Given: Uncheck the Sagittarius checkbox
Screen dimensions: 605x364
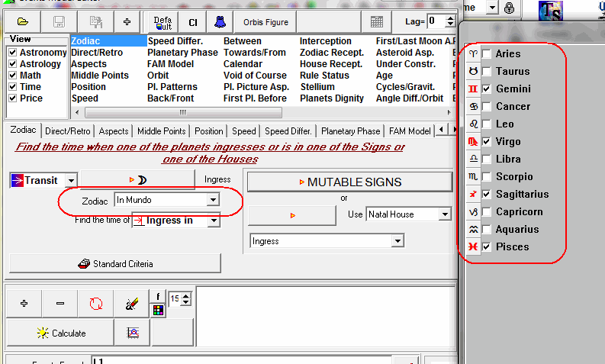Looking at the screenshot, I should 486,195.
